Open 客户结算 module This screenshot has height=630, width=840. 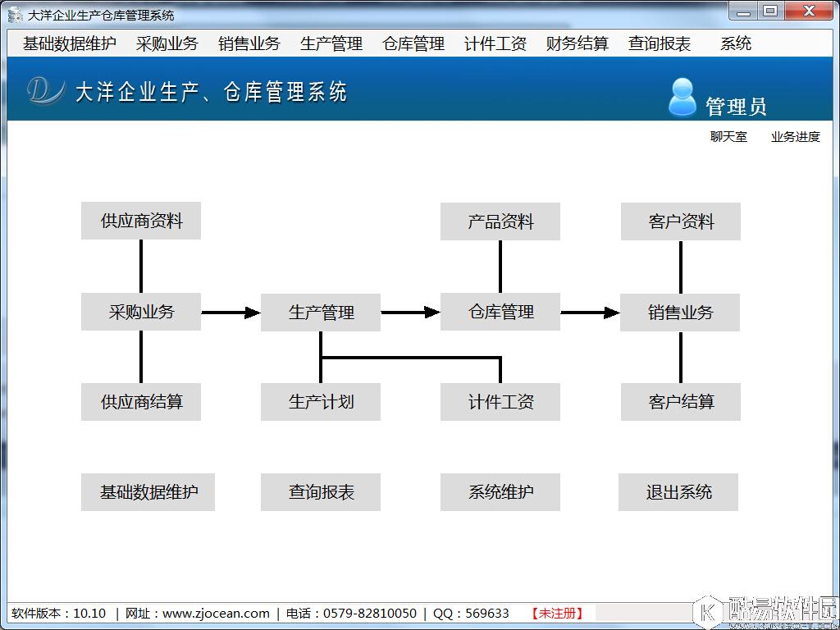[x=680, y=402]
